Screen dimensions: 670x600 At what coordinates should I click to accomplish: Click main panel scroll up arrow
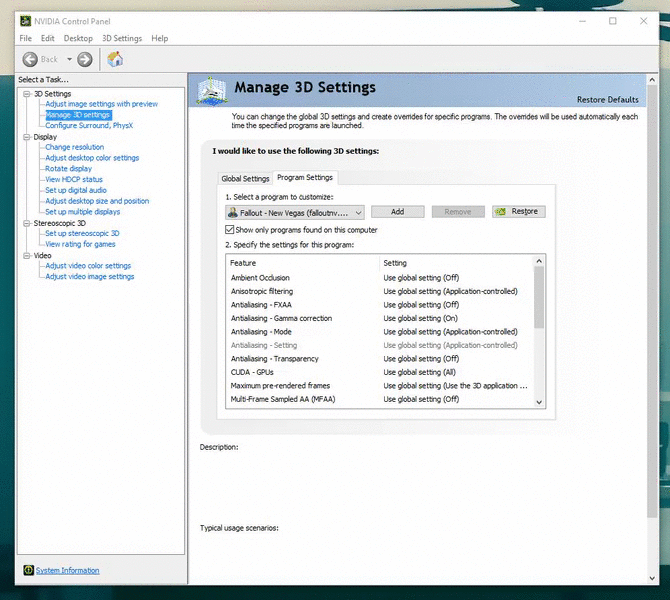[x=652, y=79]
